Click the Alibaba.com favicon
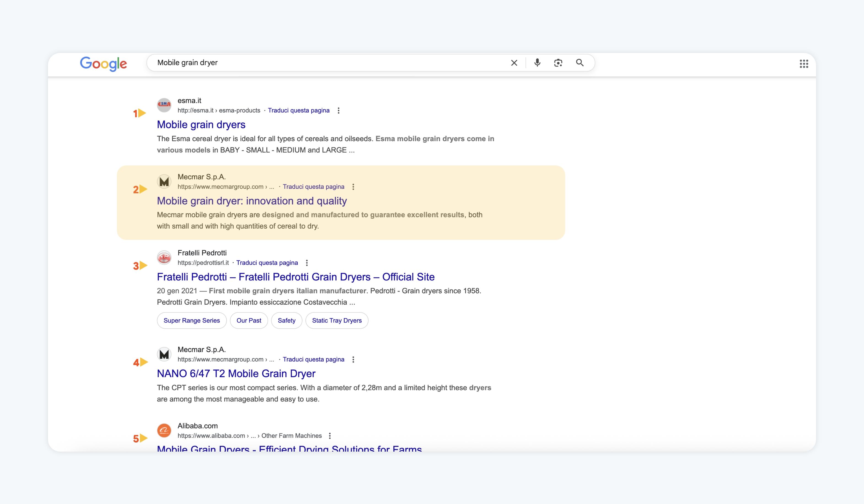Screen dimensions: 864x504 click(x=164, y=430)
